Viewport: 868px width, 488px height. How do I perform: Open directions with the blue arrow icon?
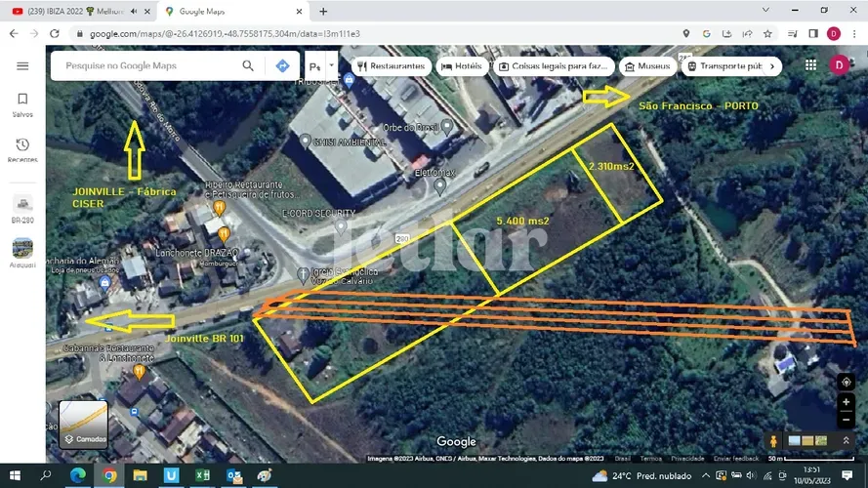(x=282, y=66)
